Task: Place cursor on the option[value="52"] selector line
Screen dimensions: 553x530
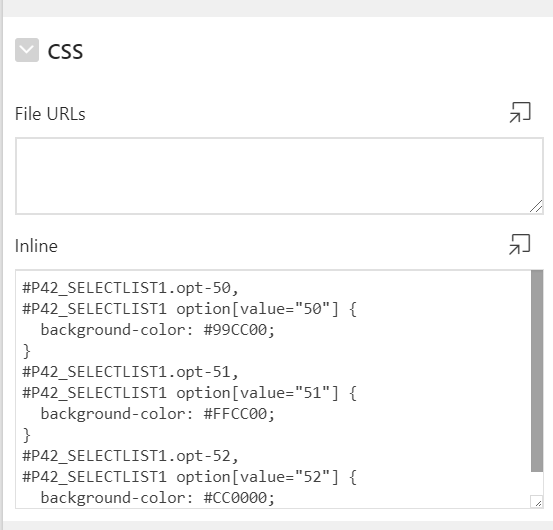Action: 189,477
